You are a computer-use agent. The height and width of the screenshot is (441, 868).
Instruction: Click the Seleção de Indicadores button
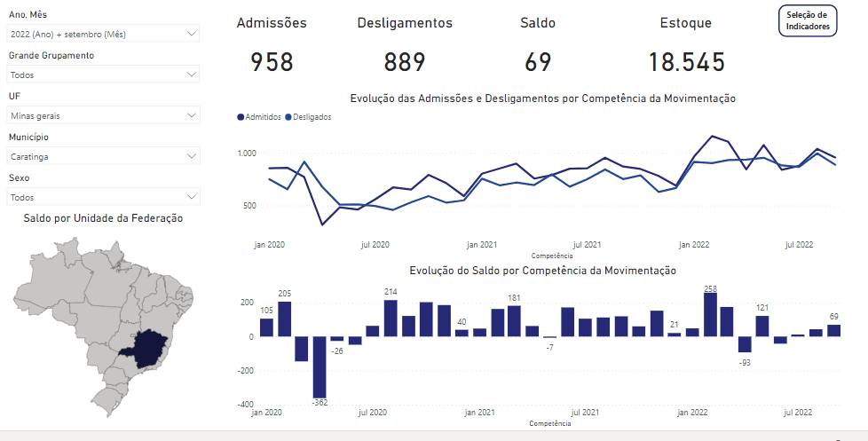click(x=807, y=20)
